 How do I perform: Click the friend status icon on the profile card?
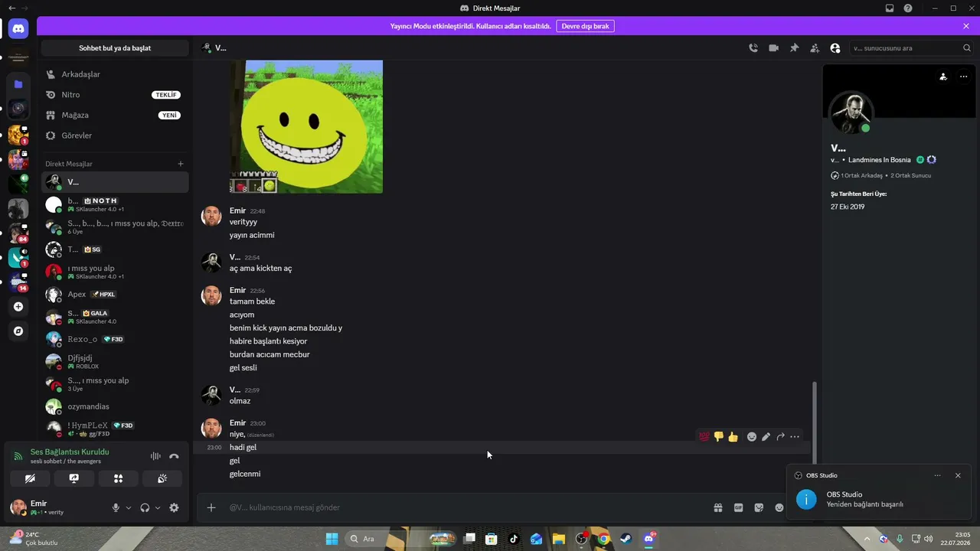[943, 77]
